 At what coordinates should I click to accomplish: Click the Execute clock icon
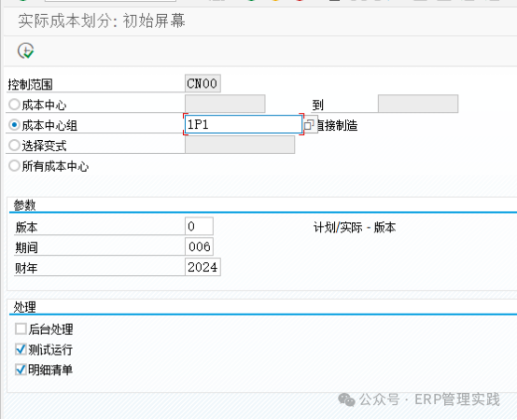(26, 50)
